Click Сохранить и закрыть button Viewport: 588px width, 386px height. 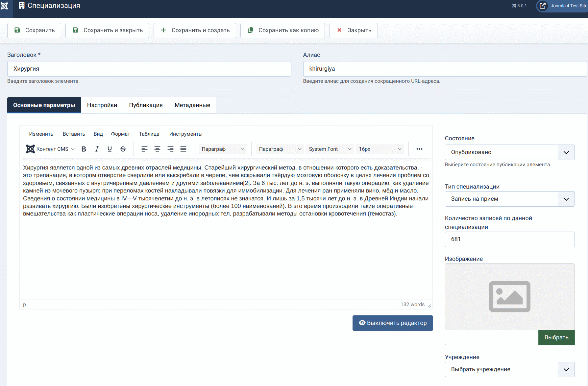107,31
